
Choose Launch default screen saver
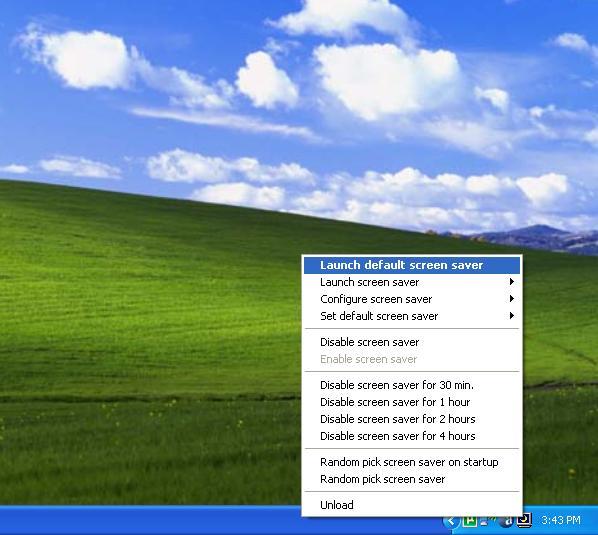412,265
